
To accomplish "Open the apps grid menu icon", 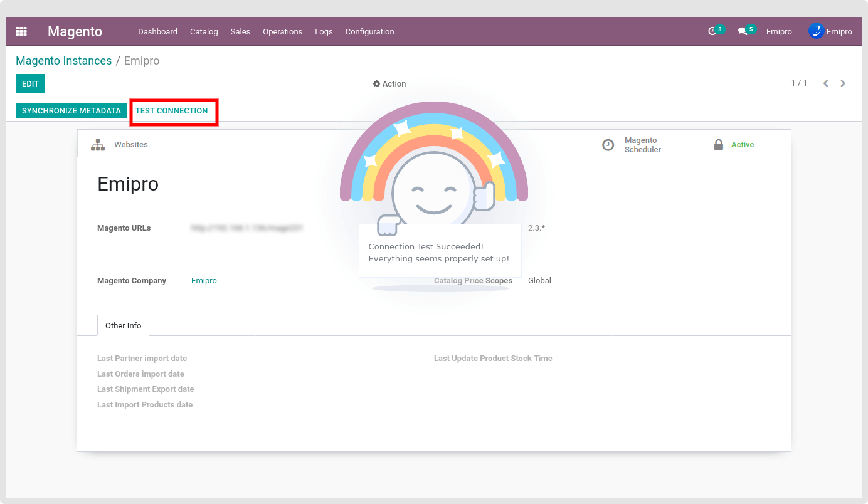I will click(x=21, y=31).
